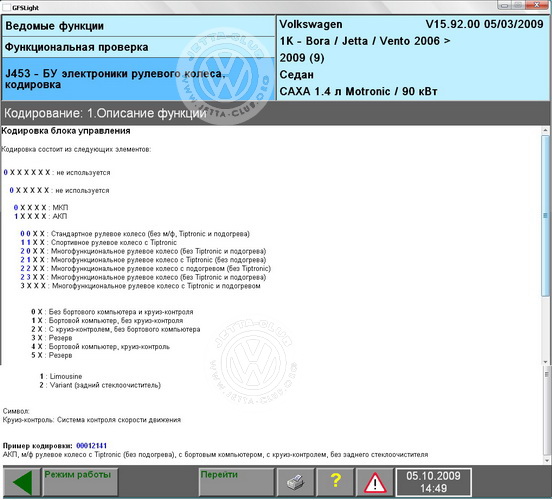Viewport: 552px width, 500px height.
Task: Click the red warning triangle icon
Action: [x=375, y=482]
